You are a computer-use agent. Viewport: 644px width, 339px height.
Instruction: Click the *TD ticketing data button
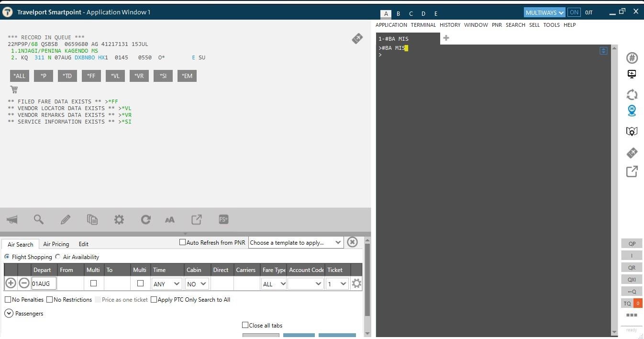[x=67, y=76]
